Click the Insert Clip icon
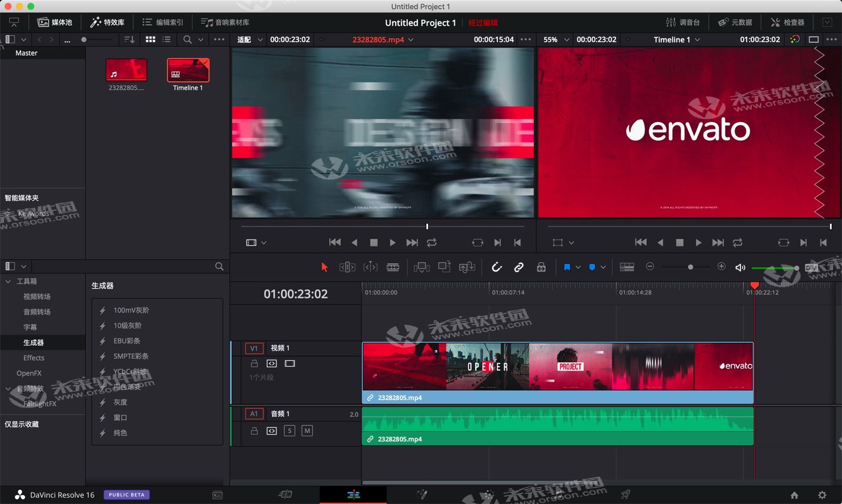842x504 pixels. pyautogui.click(x=421, y=267)
